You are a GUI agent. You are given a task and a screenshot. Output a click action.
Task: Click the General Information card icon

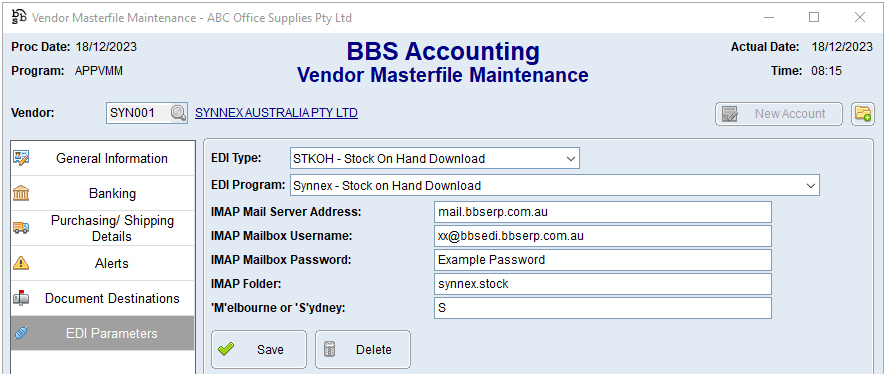21,158
